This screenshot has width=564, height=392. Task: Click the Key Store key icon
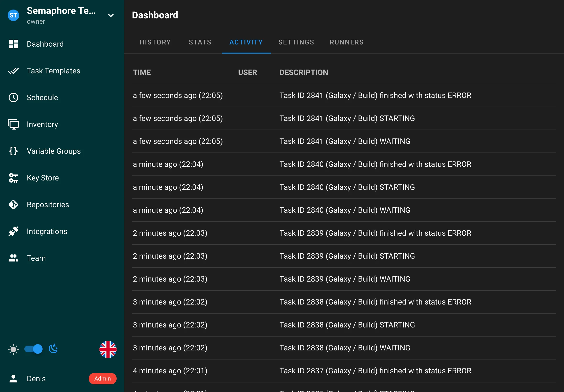13,178
